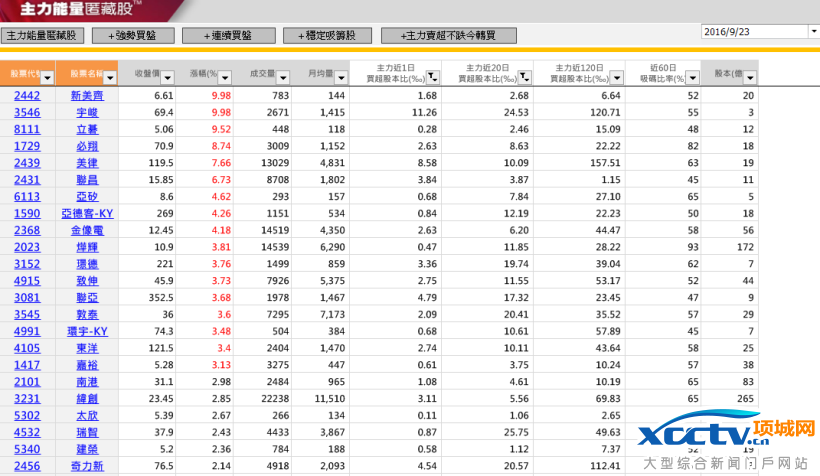This screenshot has height=476, width=820.
Task: Select the +強勢買盤 filter button
Action: click(x=132, y=35)
